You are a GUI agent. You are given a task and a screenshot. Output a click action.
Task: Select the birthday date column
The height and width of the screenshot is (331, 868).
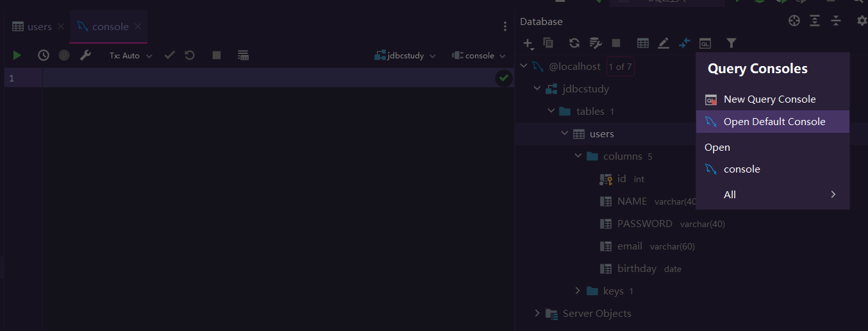coord(640,269)
